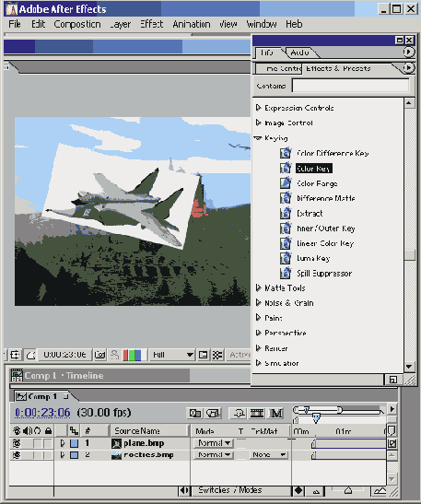Viewport: 421px width, 504px height.
Task: Click the RGB channels icon in viewer
Action: click(132, 355)
